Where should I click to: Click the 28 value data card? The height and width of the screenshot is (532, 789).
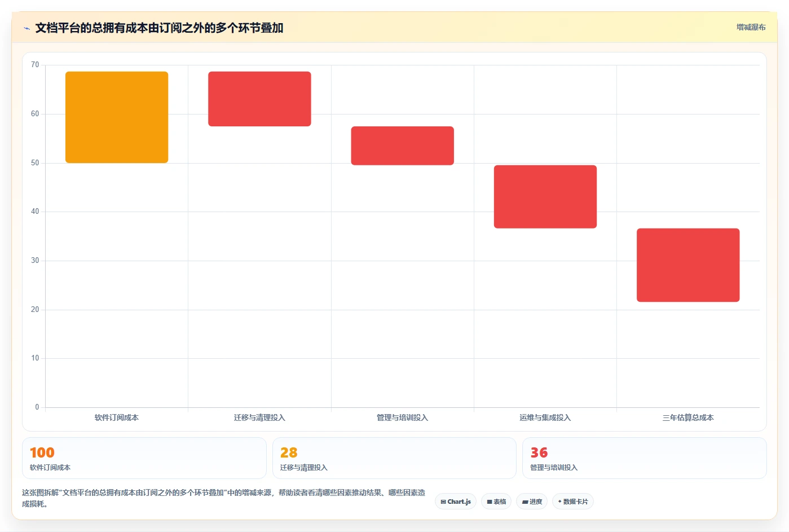click(394, 458)
